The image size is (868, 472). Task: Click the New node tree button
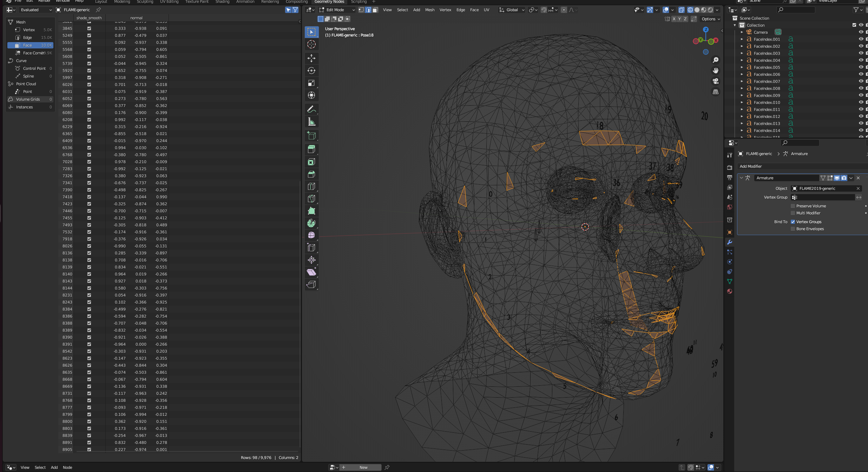coord(363,467)
